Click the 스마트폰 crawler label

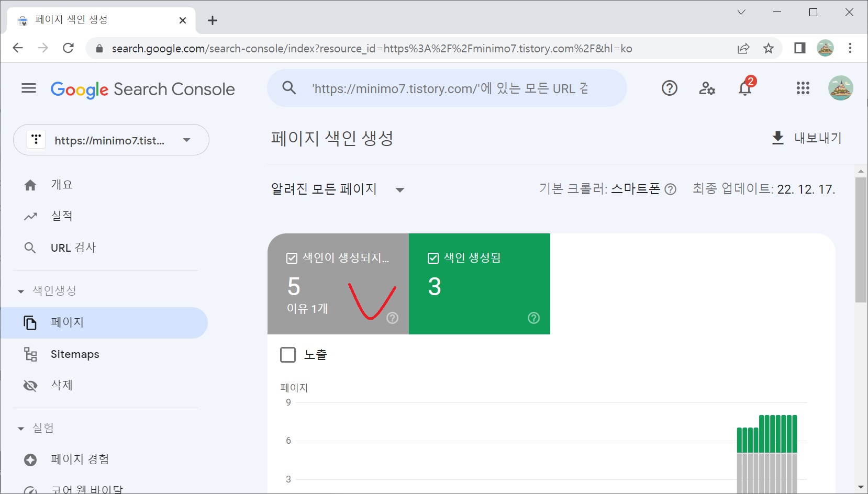click(x=636, y=189)
